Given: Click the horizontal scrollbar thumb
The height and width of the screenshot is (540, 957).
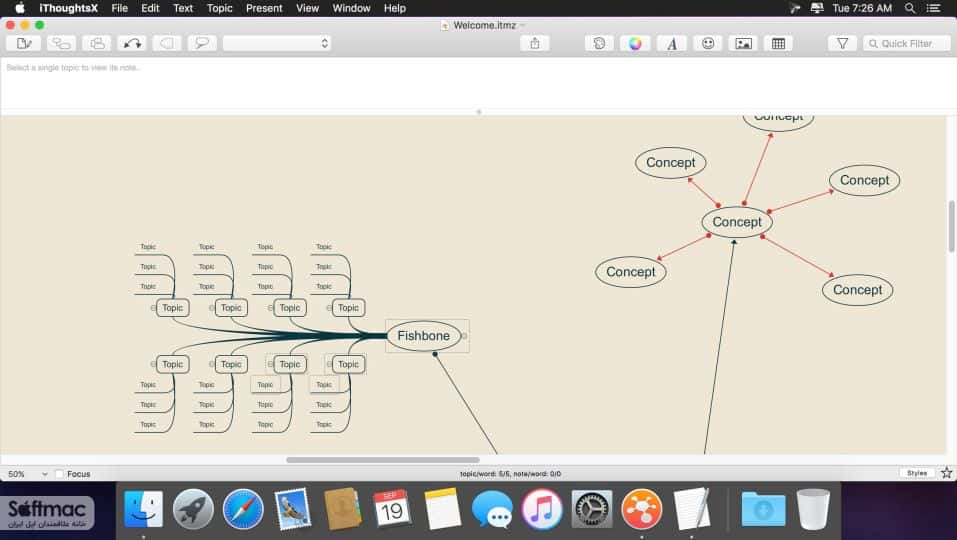Looking at the screenshot, I should (x=383, y=460).
